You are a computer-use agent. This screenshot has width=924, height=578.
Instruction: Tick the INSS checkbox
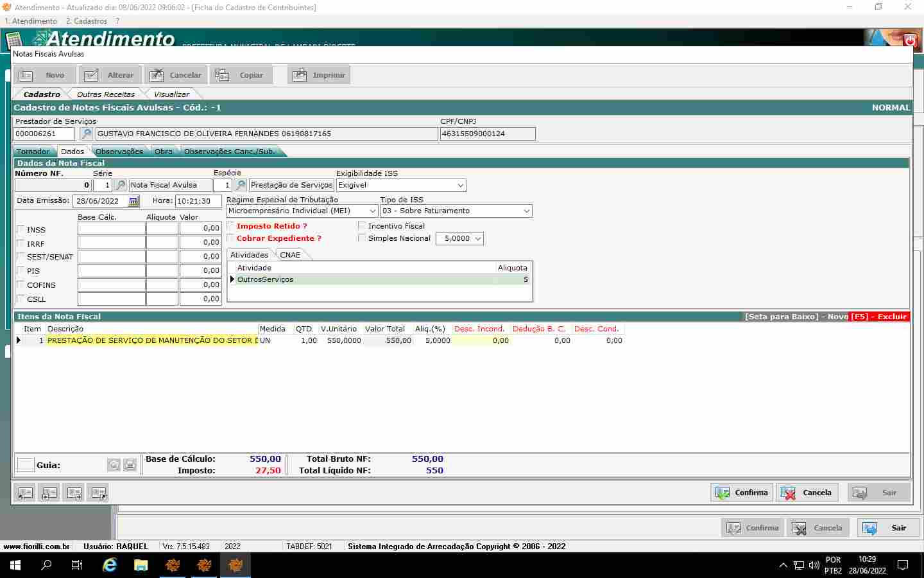[21, 229]
